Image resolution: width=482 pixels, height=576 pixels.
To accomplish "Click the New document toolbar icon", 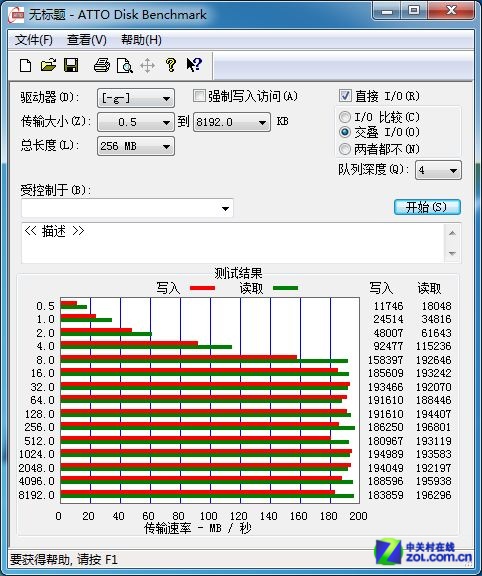I will click(x=25, y=65).
